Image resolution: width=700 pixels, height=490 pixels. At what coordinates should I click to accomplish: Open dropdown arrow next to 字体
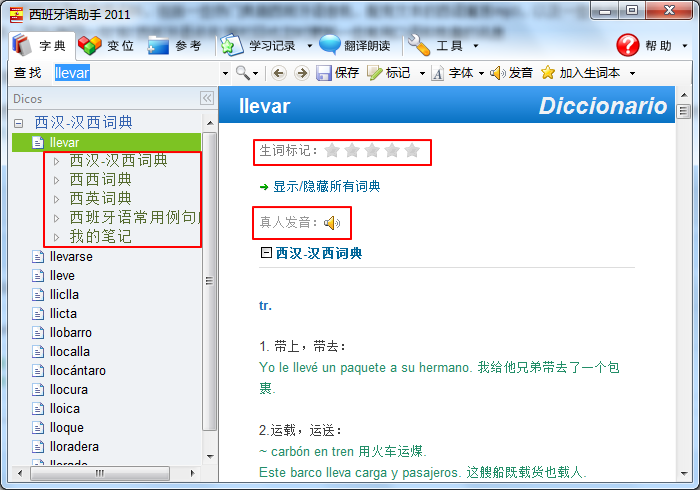(x=481, y=73)
